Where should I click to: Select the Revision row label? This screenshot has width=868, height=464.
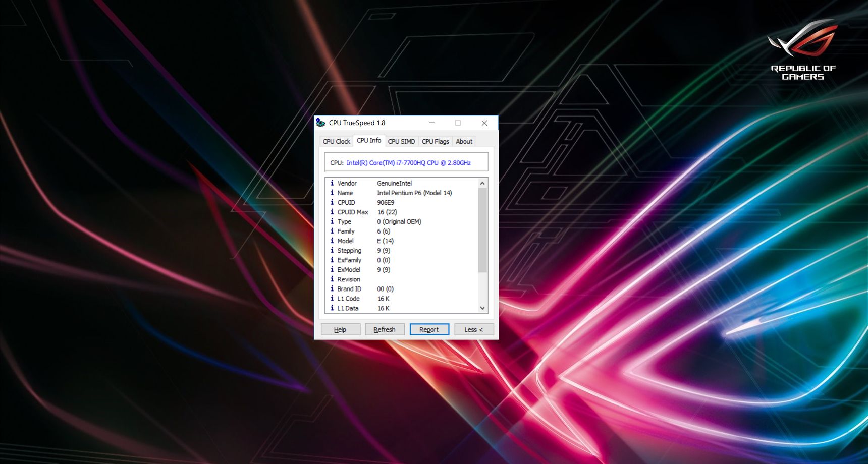pyautogui.click(x=349, y=279)
